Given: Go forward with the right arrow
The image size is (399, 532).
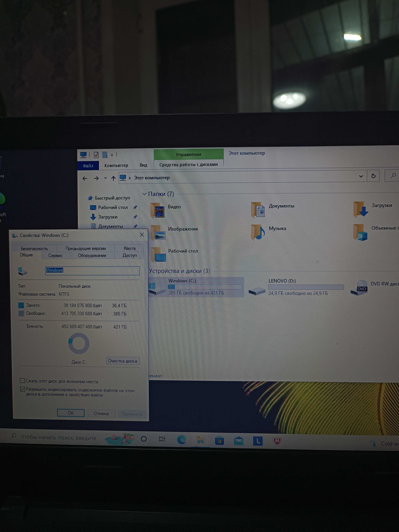Looking at the screenshot, I should tap(96, 178).
